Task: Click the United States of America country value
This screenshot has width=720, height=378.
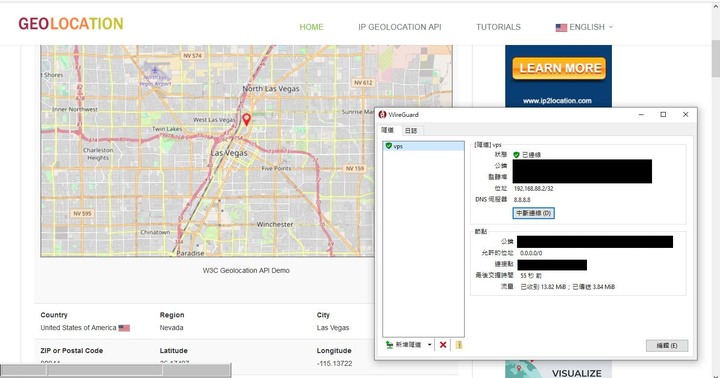Action: click(78, 328)
